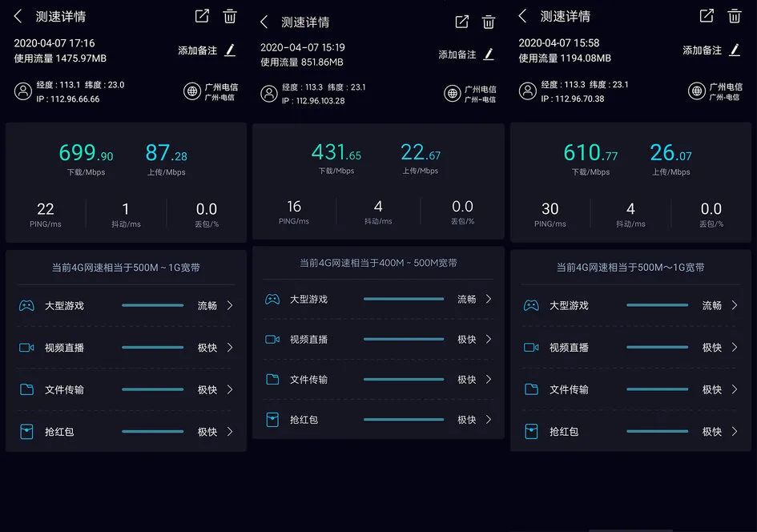Tap the video camera icon in 699.90 Mbps panel
The image size is (757, 532).
pyautogui.click(x=26, y=348)
